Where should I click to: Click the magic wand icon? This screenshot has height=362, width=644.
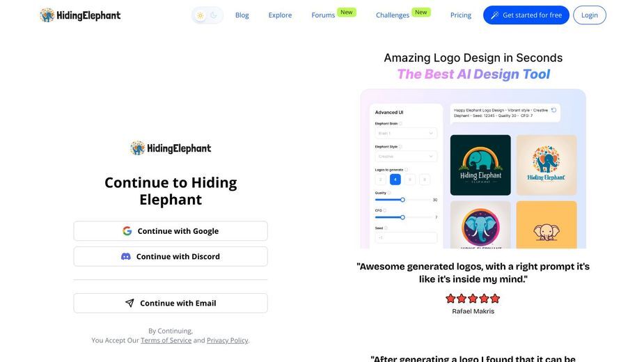tap(495, 15)
